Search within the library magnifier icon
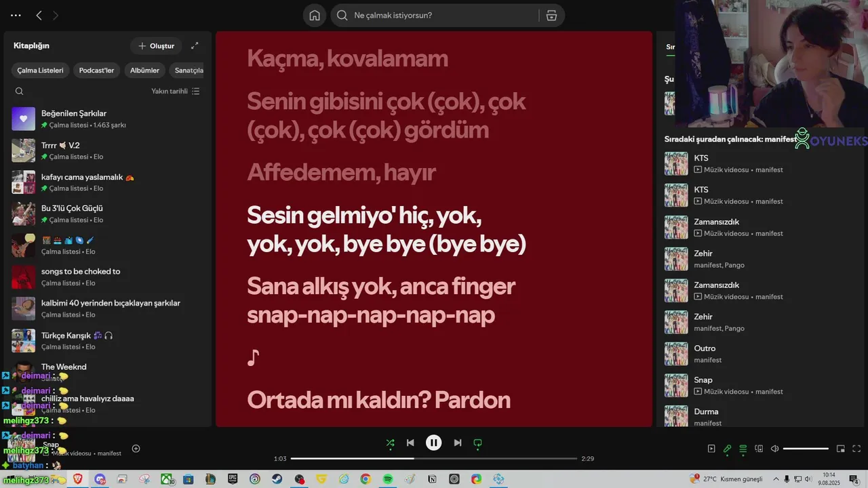This screenshot has width=868, height=488. click(x=19, y=91)
